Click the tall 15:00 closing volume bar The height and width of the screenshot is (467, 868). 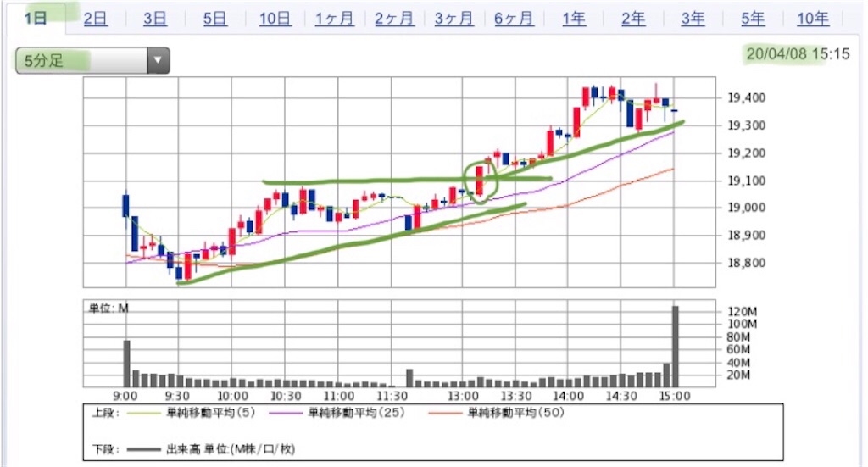[x=676, y=347]
